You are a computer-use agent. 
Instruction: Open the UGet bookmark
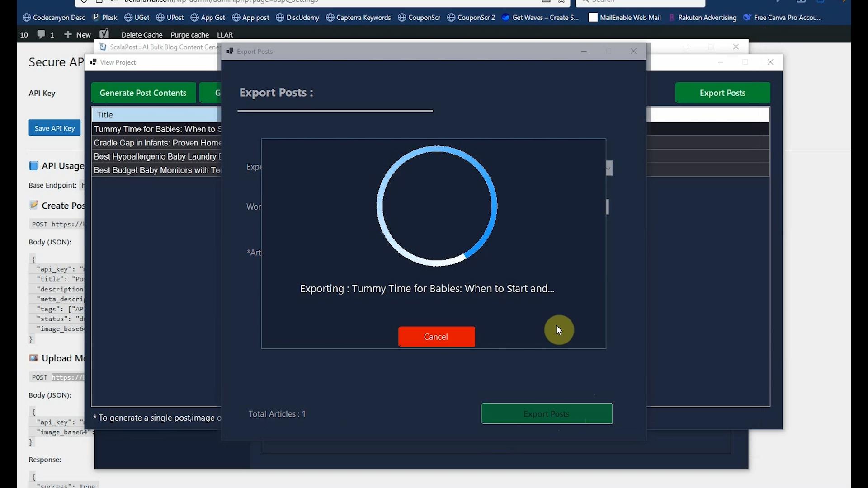pos(137,17)
